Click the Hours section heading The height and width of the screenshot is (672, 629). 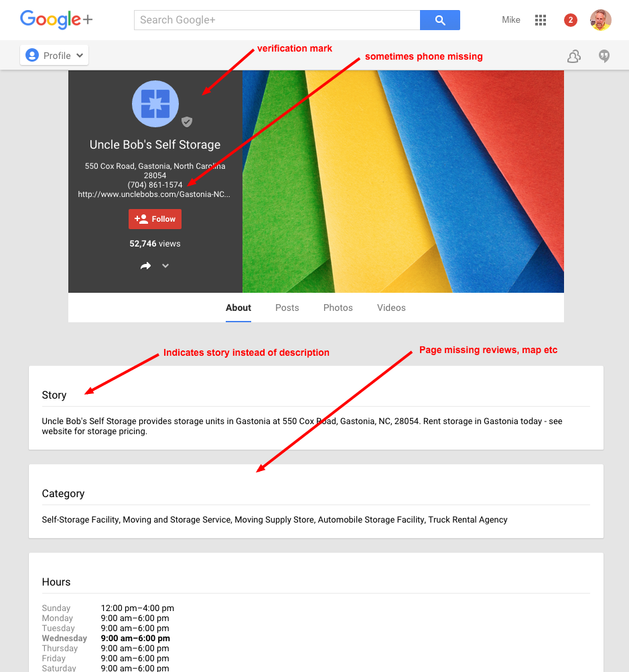56,582
